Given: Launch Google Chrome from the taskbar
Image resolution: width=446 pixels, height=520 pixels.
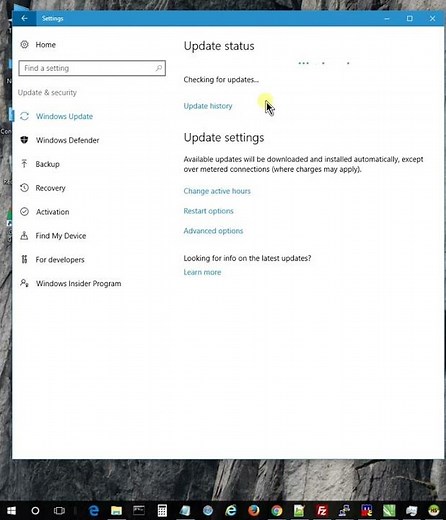Looking at the screenshot, I should click(276, 511).
